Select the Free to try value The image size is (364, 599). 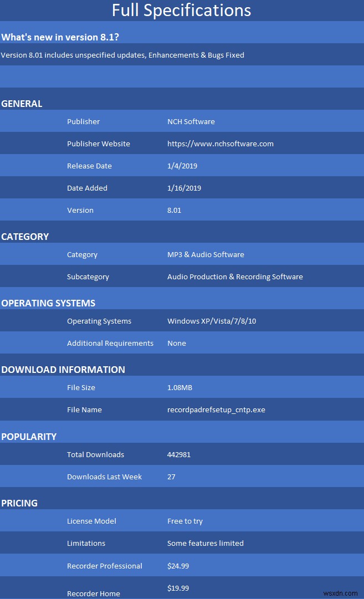[x=185, y=521]
